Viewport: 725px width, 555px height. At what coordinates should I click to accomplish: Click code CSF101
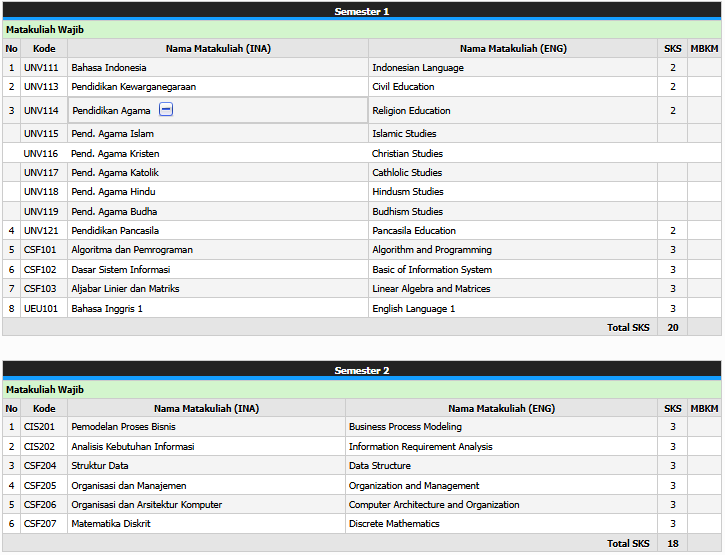(x=40, y=250)
